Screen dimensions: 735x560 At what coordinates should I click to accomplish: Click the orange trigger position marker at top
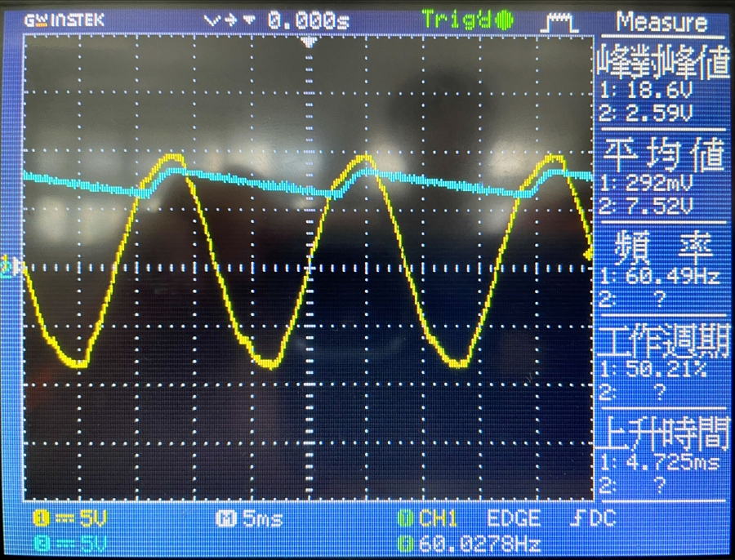tap(309, 42)
